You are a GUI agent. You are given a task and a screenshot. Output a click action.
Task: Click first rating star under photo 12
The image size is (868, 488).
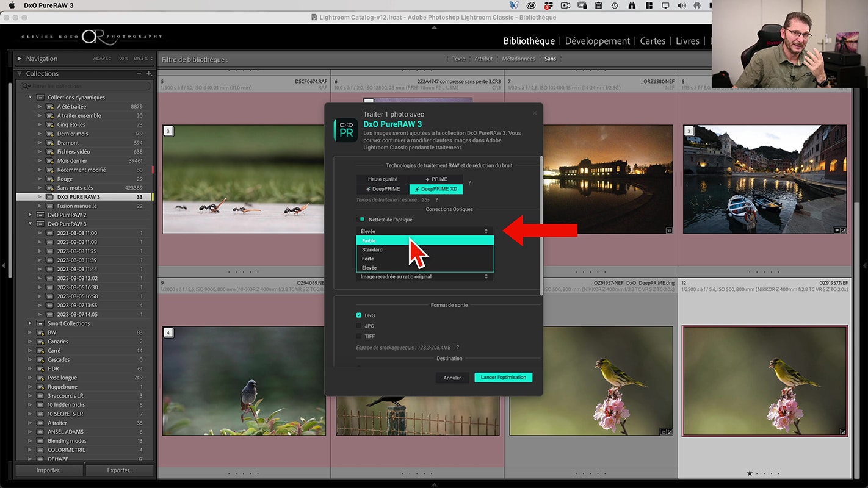pyautogui.click(x=750, y=473)
